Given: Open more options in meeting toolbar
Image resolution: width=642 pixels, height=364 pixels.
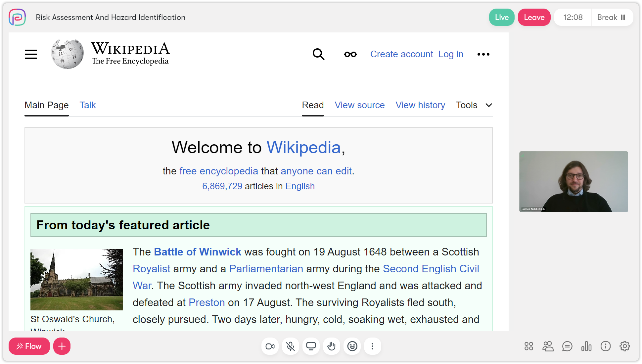Looking at the screenshot, I should pos(373,346).
